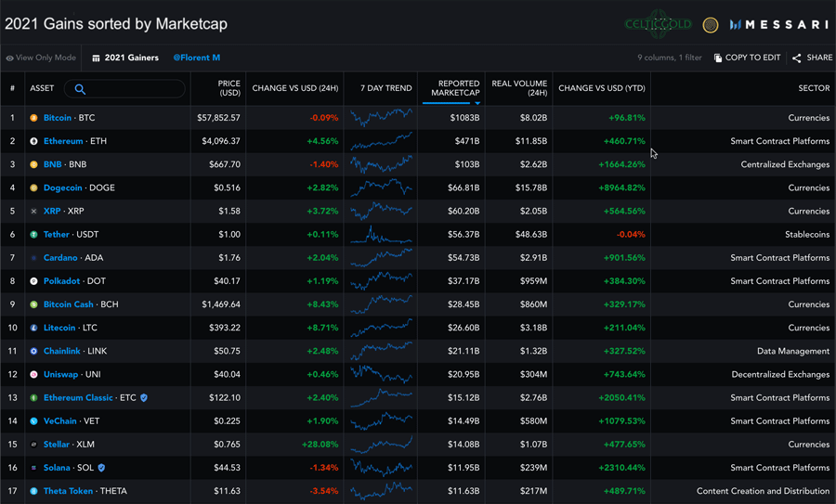Sort by Change vs USD (YTD) header
The height and width of the screenshot is (504, 836).
[x=601, y=88]
